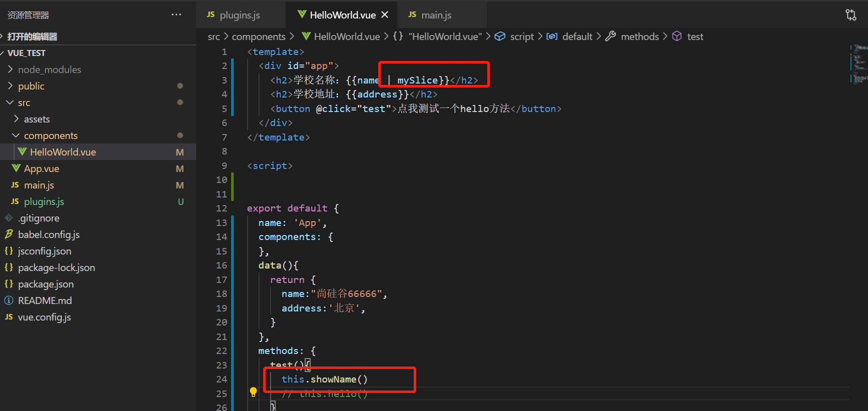Image resolution: width=868 pixels, height=411 pixels.
Task: Open vue.config.js file
Action: 98,317
